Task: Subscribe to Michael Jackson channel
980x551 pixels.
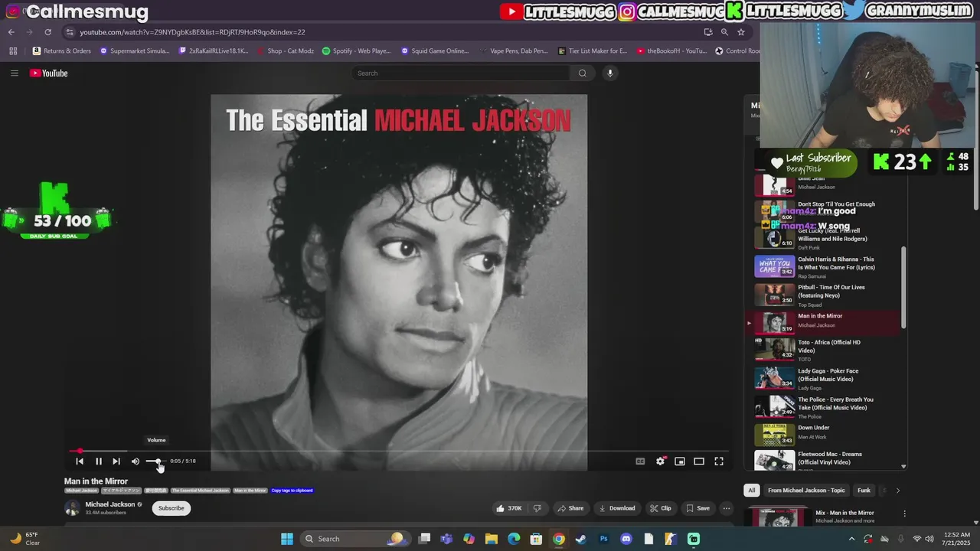Action: 171,508
